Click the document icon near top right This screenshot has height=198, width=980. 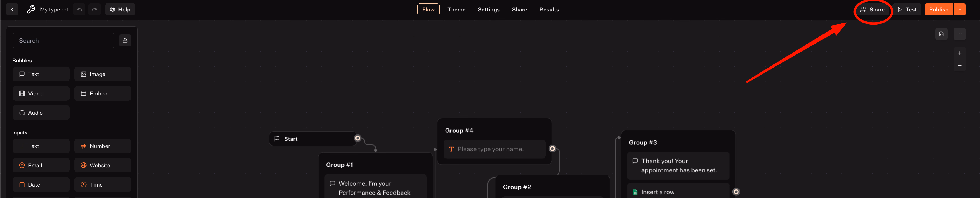tap(941, 34)
